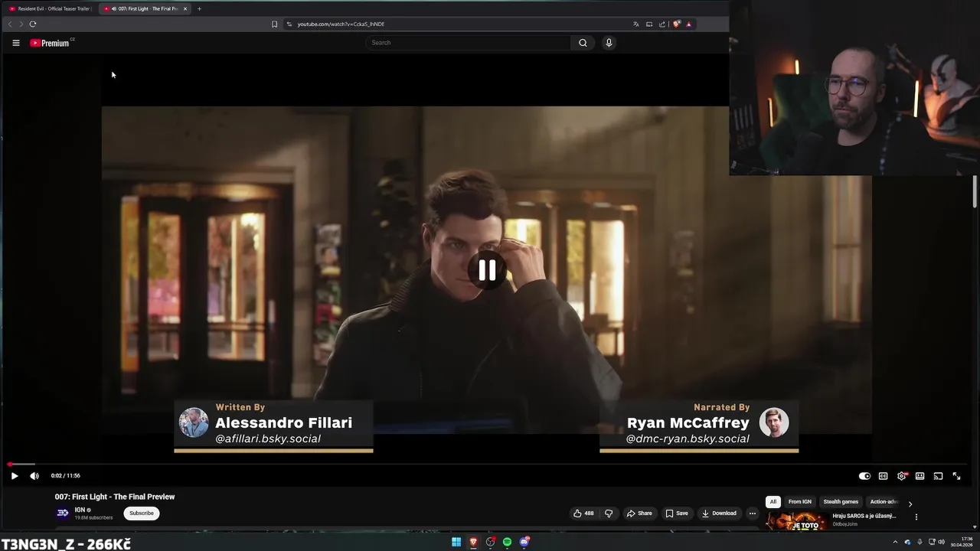Click the 007: First Light video title
This screenshot has width=980, height=551.
click(115, 497)
